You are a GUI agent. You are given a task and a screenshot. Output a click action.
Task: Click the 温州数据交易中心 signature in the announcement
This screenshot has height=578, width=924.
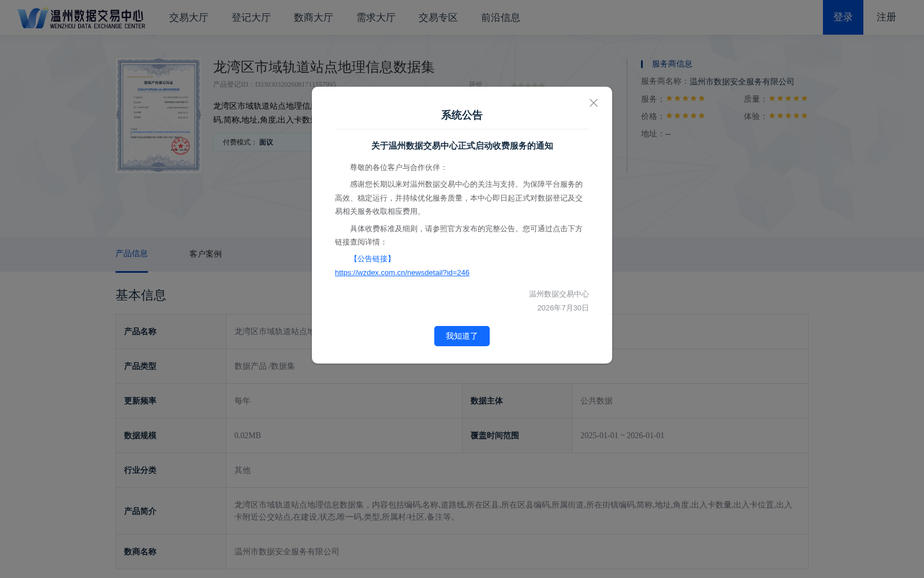pos(559,294)
